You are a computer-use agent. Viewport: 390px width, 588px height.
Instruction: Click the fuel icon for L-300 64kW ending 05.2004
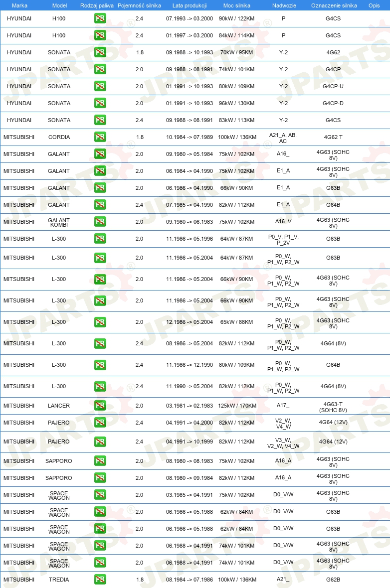click(x=100, y=258)
